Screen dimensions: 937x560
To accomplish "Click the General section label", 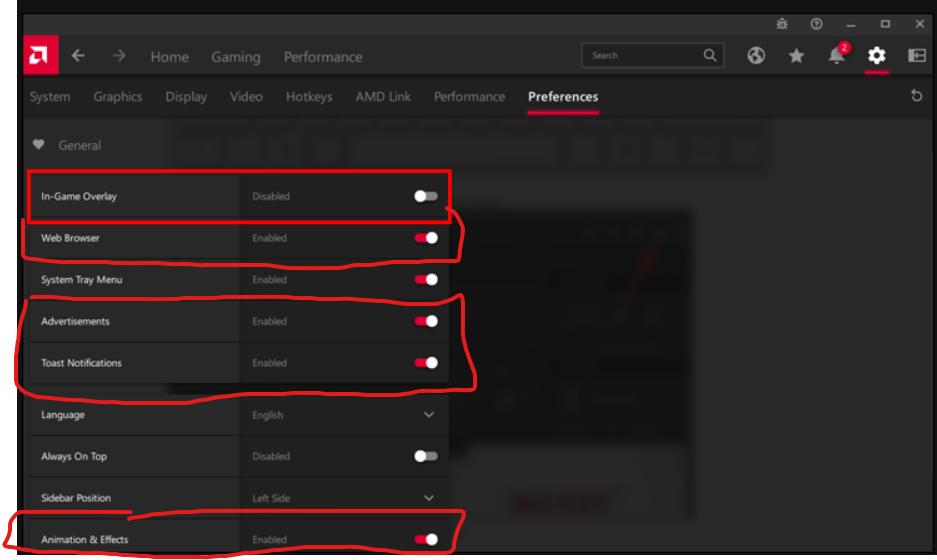I will click(79, 145).
